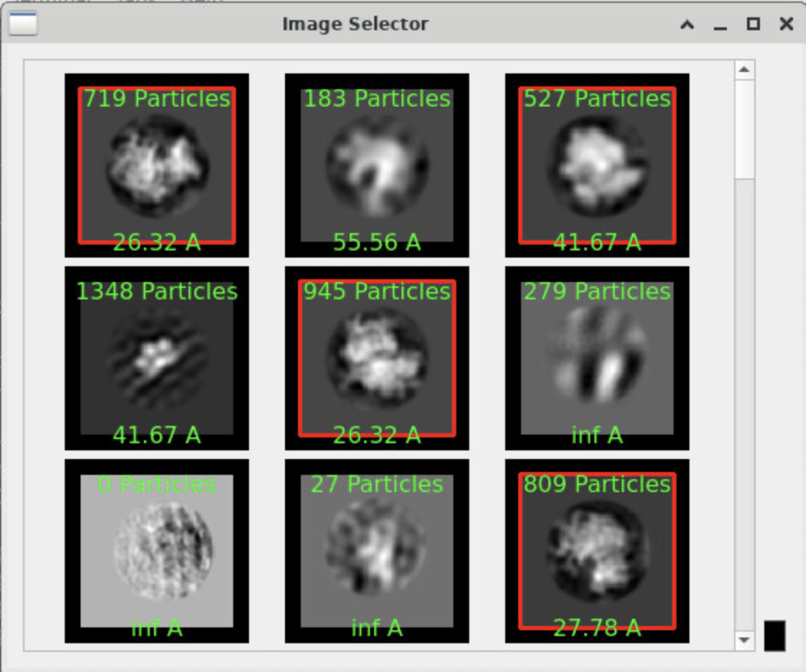Select the 719 Particles class average
Viewport: 806px width, 672px height.
157,165
